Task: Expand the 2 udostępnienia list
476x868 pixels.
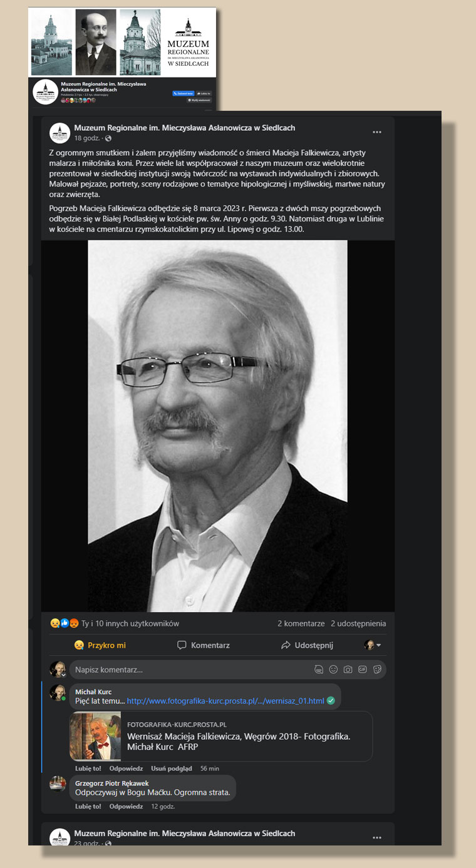Action: tap(358, 623)
